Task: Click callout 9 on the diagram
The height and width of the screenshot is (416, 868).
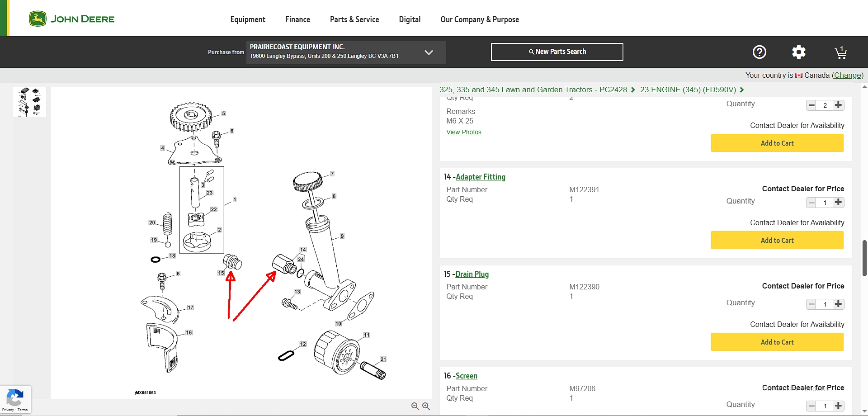Action: (342, 236)
